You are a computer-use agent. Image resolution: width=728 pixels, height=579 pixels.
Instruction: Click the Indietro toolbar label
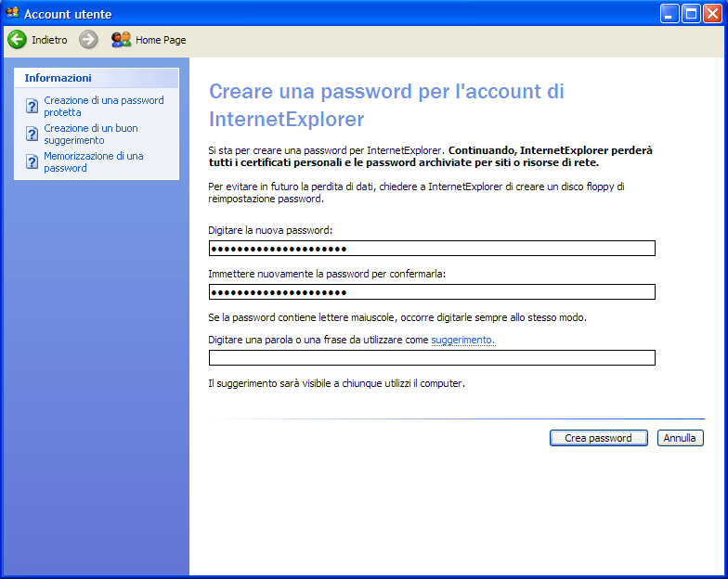tap(49, 40)
